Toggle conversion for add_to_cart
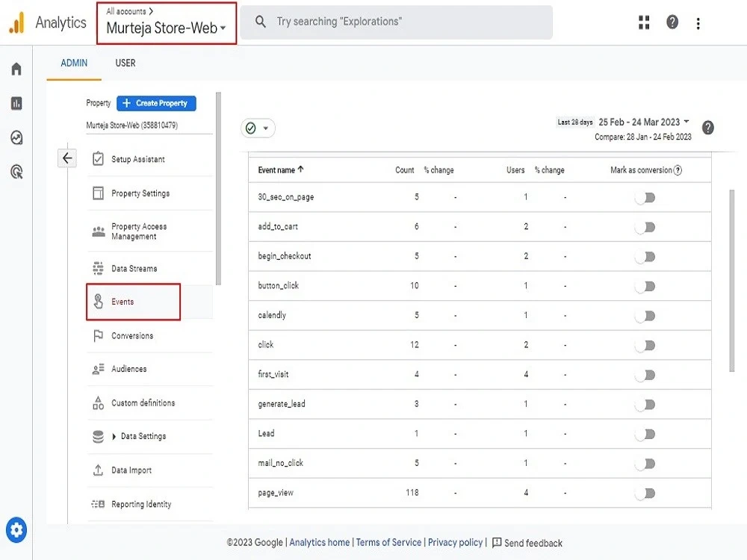Screen dimensions: 747x560 point(645,227)
